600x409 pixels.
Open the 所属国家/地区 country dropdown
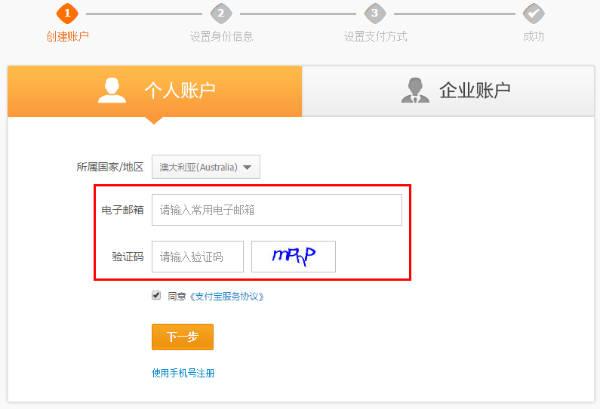(x=206, y=167)
